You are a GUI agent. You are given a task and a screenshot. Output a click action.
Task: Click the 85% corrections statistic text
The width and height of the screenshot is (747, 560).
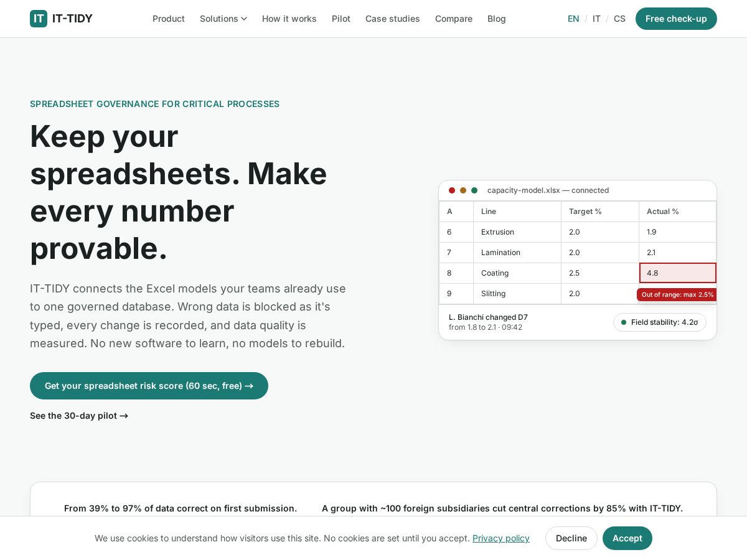[x=502, y=508]
